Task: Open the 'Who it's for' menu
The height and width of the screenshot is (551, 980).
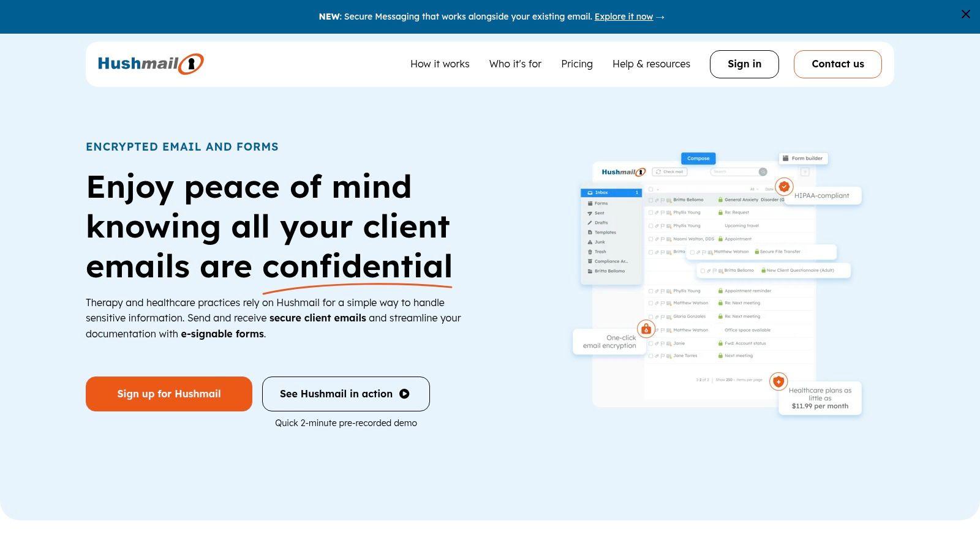Action: (x=515, y=64)
